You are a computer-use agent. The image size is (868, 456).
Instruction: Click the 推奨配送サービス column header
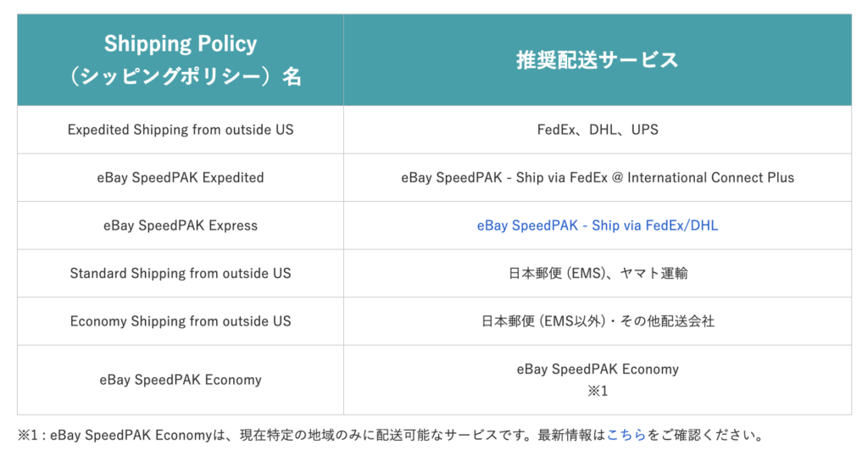[x=598, y=60]
